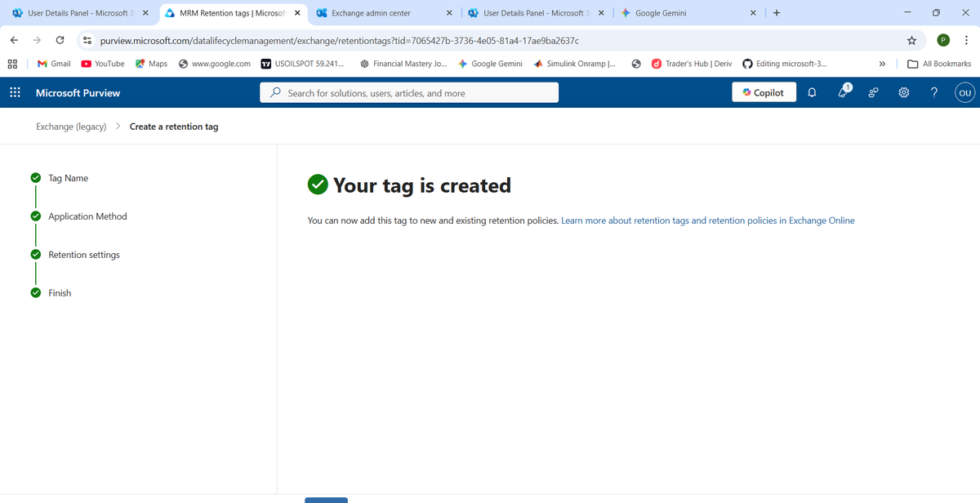Open the Chrome profile P avatar

coord(943,40)
